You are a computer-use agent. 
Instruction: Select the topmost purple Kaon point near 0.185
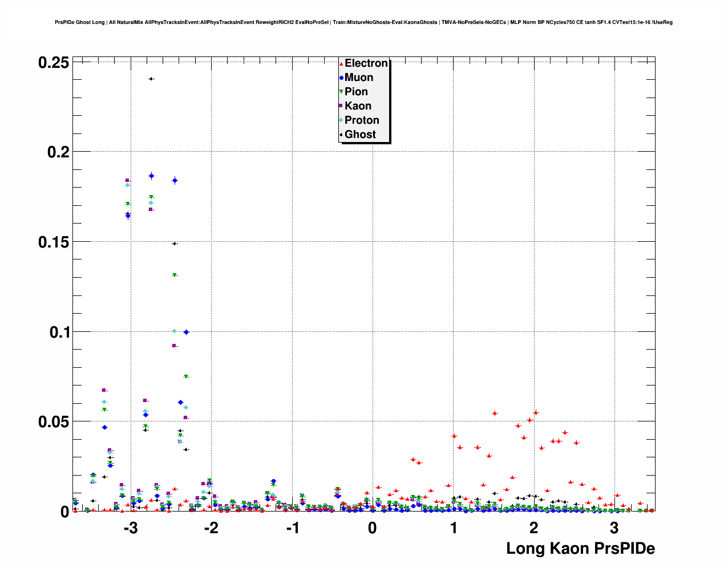tap(127, 180)
